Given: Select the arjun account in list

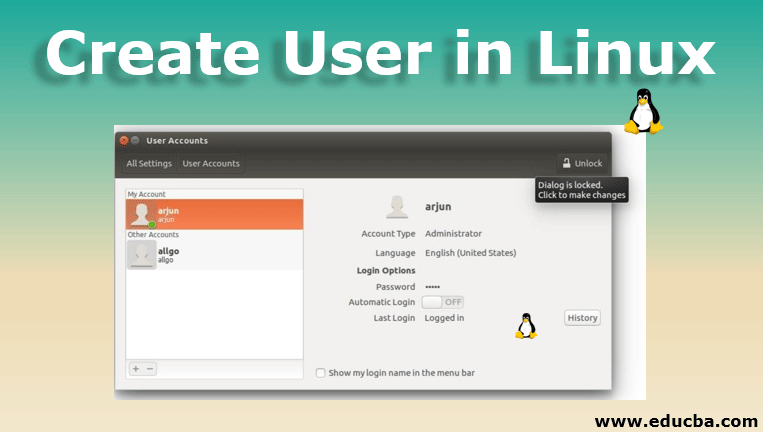Looking at the screenshot, I should [x=215, y=214].
